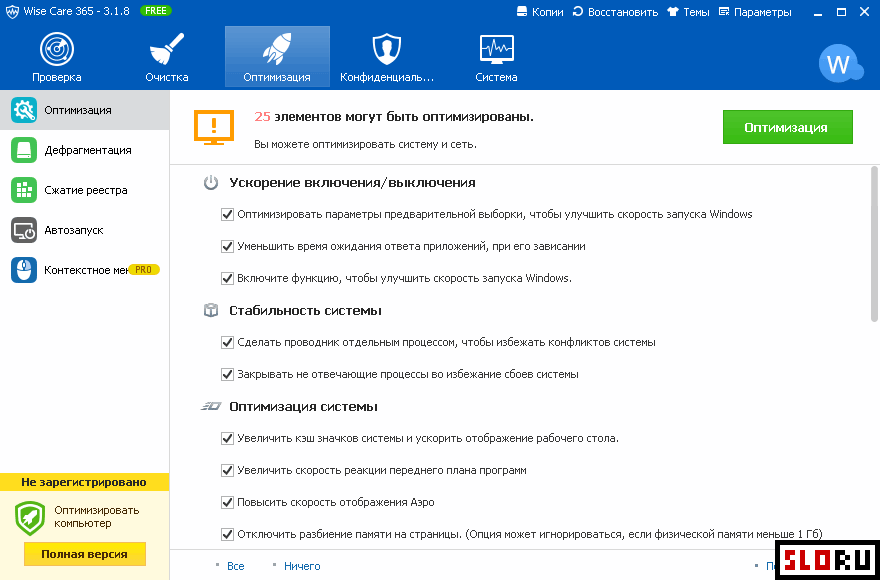This screenshot has width=880, height=580.
Task: Click the heading "Ускорение включения/выключения"
Action: 352,183
